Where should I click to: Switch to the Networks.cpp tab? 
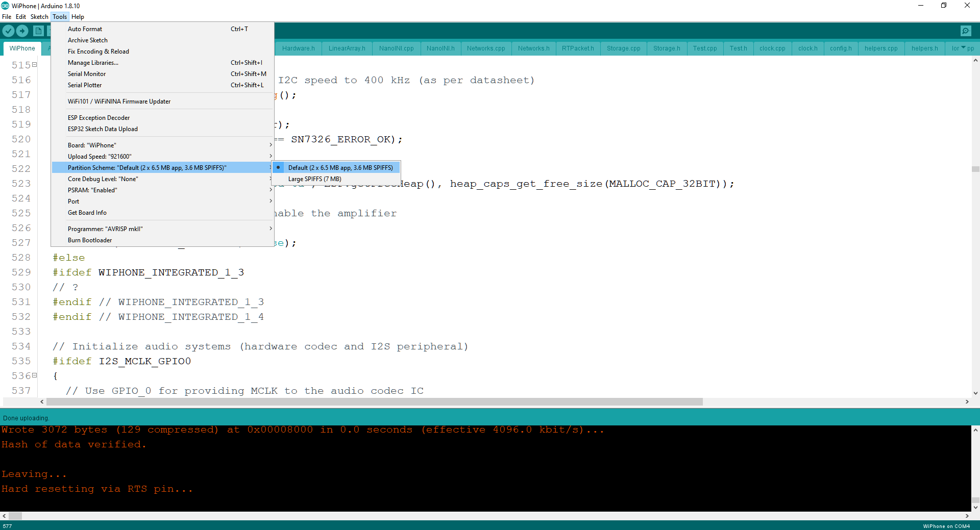(485, 48)
